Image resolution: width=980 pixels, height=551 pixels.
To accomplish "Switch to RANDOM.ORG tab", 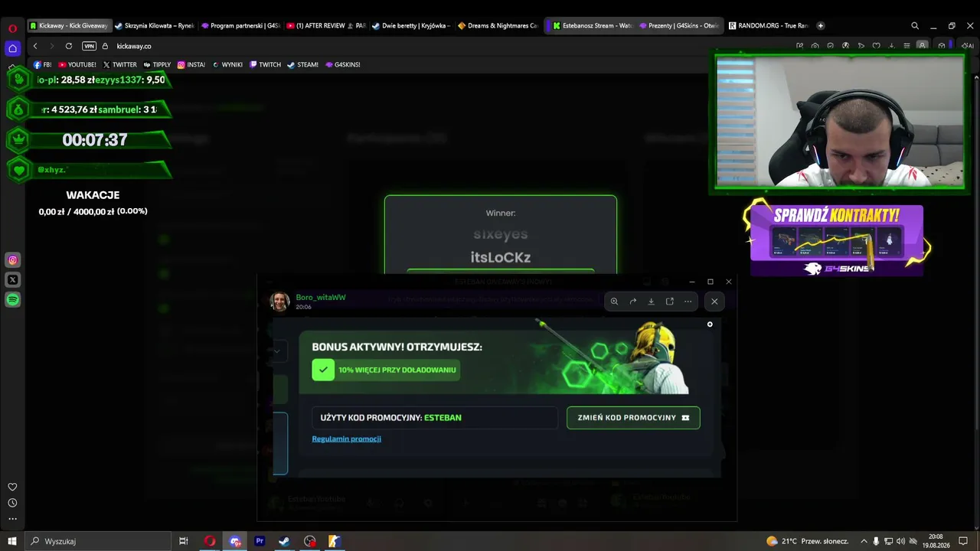I will tap(769, 25).
